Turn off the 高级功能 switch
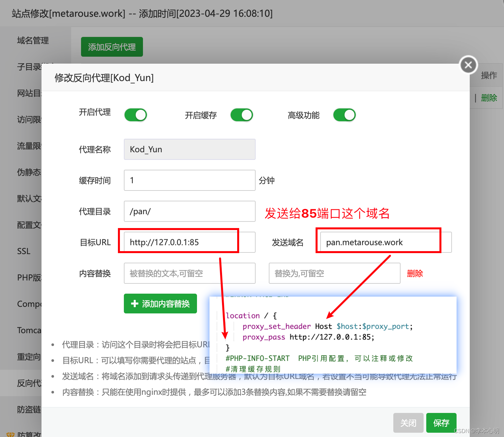Screen dimensions: 504x437 [344, 115]
